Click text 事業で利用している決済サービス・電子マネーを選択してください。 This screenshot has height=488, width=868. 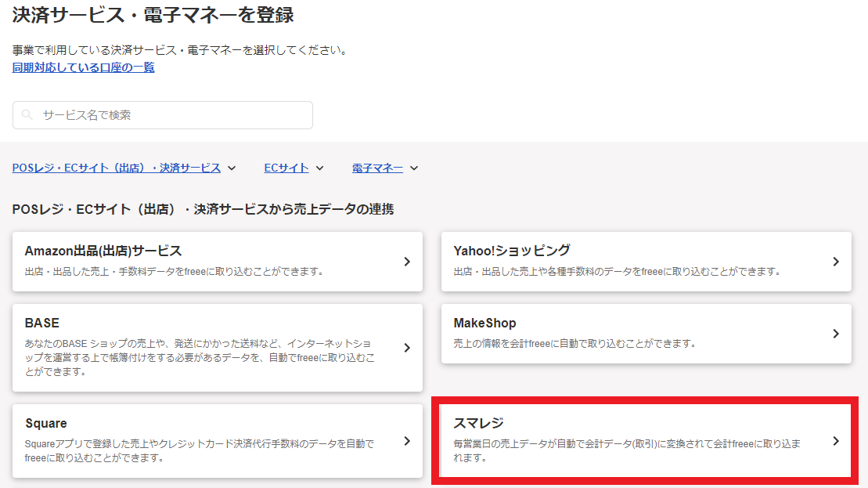182,50
